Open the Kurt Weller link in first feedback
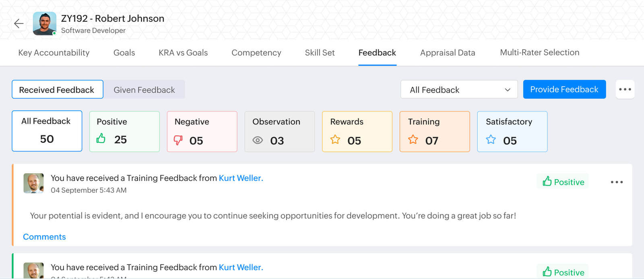The height and width of the screenshot is (279, 644). coord(241,178)
